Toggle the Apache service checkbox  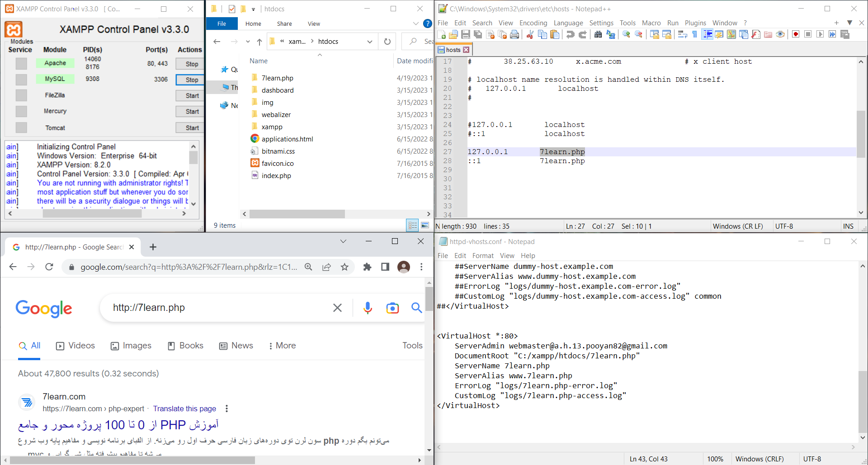(x=21, y=64)
